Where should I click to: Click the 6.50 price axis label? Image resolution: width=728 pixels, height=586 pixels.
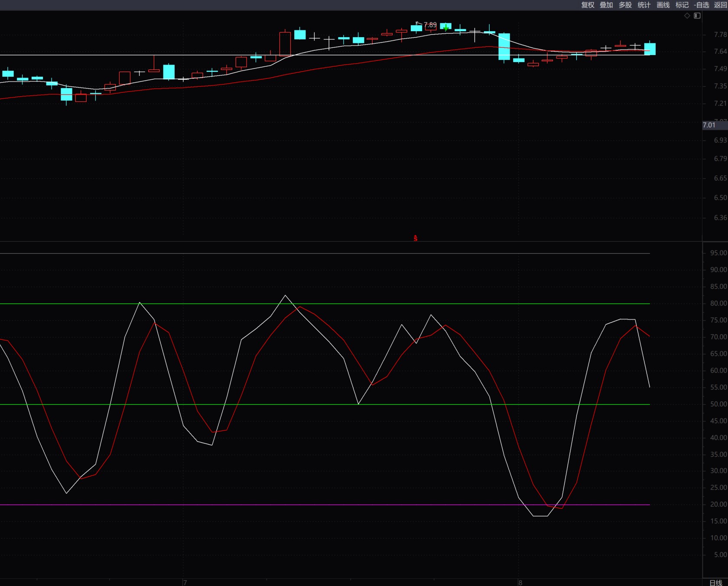[720, 198]
